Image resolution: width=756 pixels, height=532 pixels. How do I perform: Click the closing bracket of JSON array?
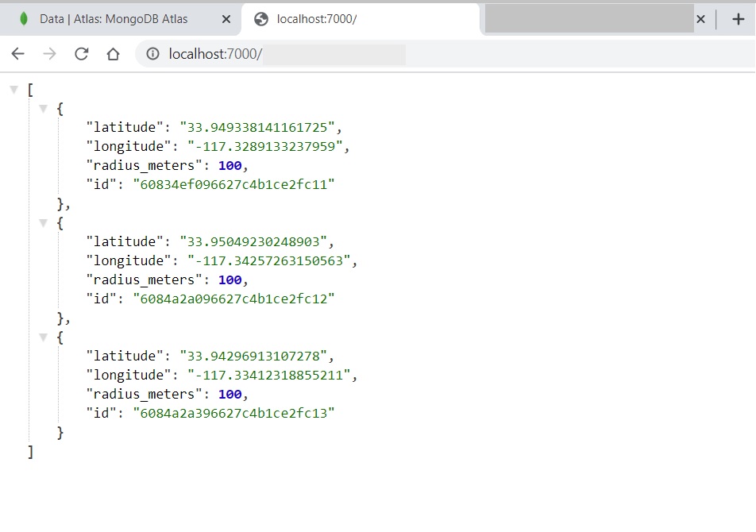[30, 452]
